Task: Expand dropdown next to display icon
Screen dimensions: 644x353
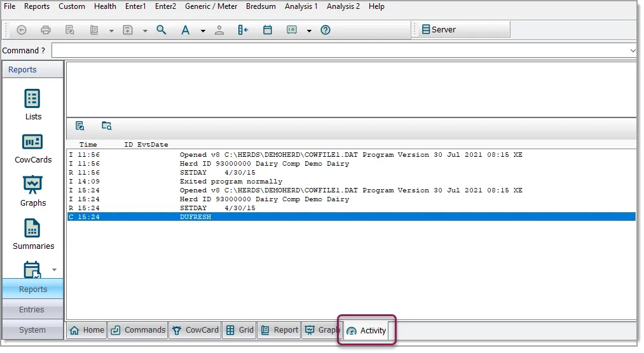Action: pyautogui.click(x=309, y=30)
